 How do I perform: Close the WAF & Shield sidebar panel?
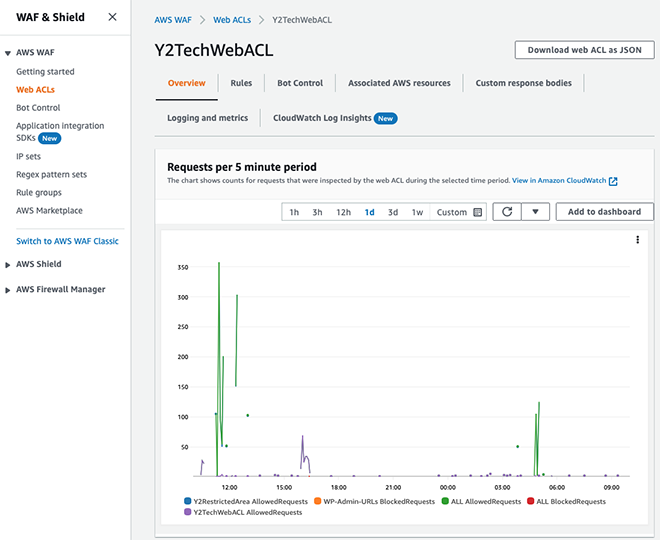coord(112,17)
